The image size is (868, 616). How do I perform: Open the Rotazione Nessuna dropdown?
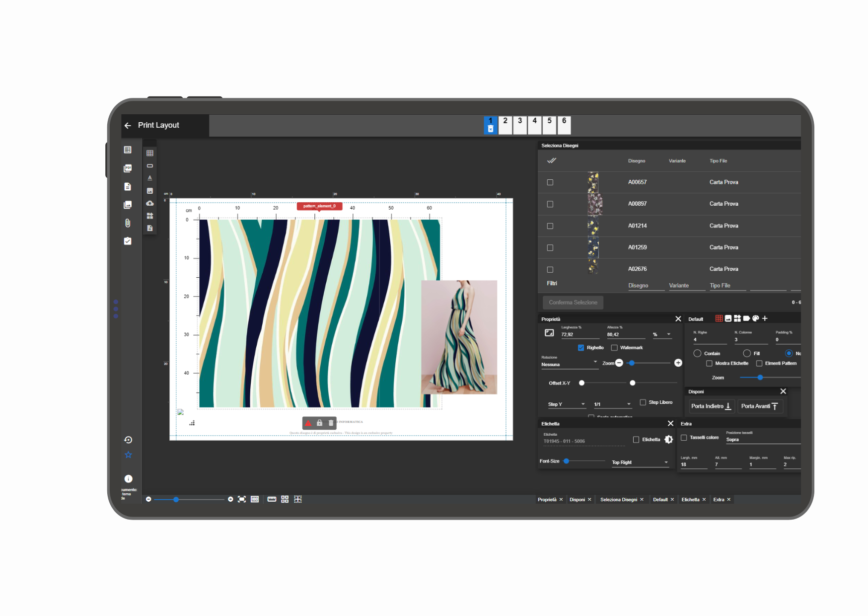click(570, 364)
